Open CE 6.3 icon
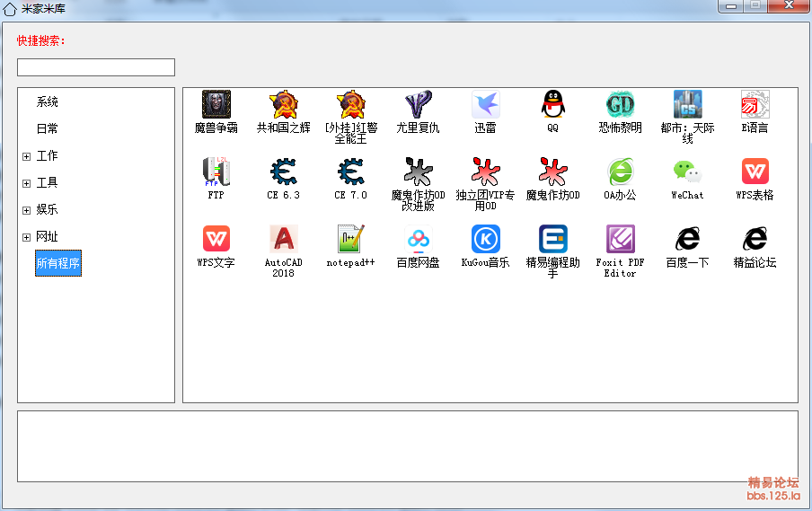This screenshot has width=812, height=511. point(283,172)
